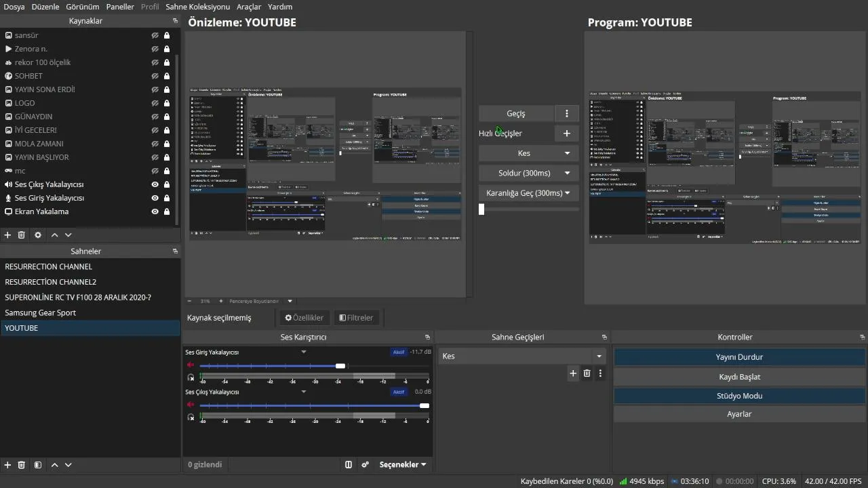Open the Kes quick transition dropdown

tap(529, 153)
